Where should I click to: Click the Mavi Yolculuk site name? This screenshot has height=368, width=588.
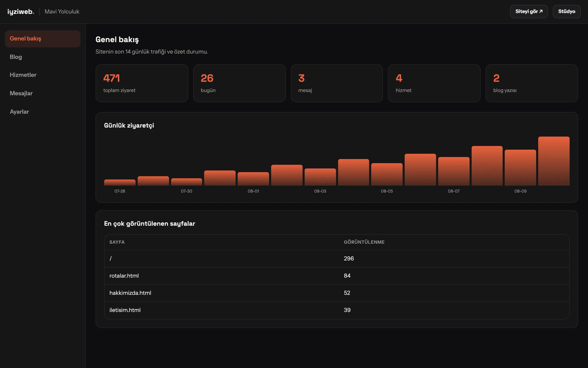(62, 12)
